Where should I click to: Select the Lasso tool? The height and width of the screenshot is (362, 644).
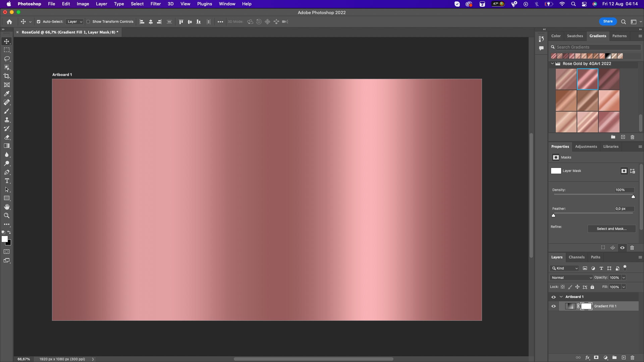point(7,59)
